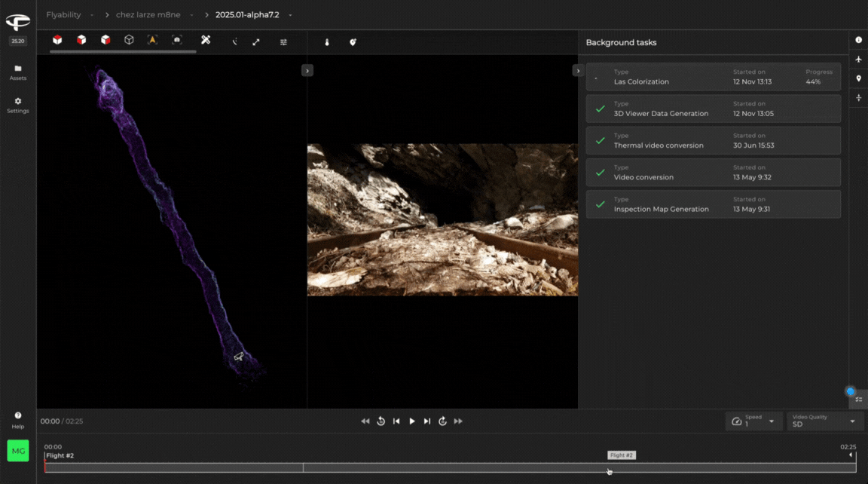Screen dimensions: 868x484
Task: Click the Flyability breadcrumb link
Action: pos(63,15)
